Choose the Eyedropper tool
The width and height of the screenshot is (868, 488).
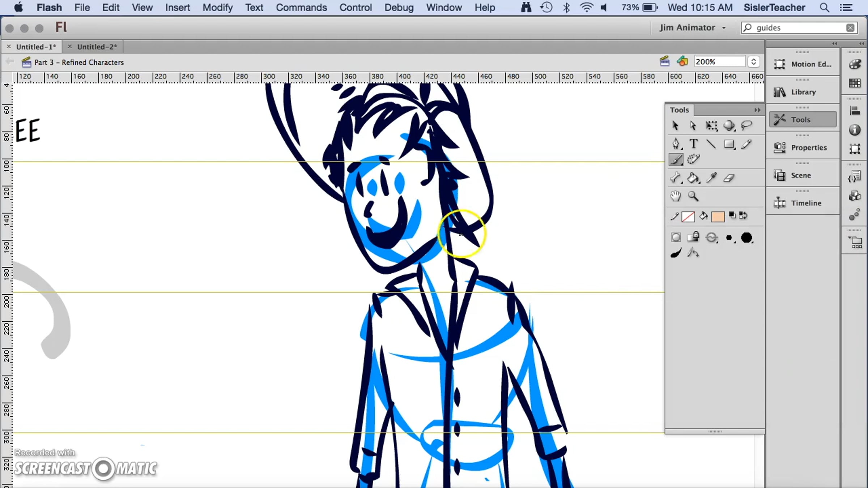click(711, 178)
